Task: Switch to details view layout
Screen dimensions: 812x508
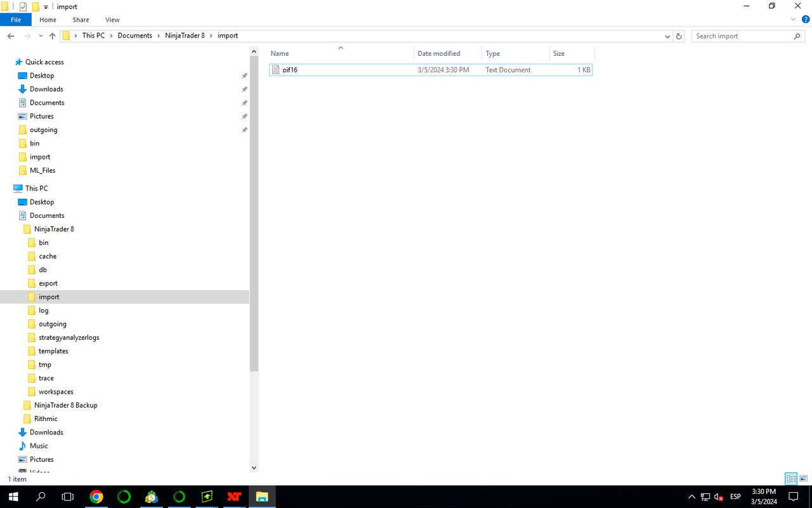Action: coord(791,479)
